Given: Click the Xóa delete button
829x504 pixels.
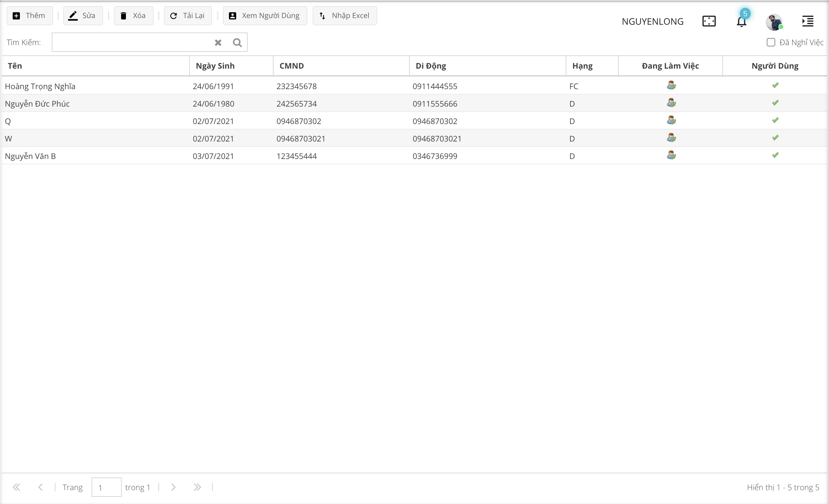Looking at the screenshot, I should (x=133, y=16).
